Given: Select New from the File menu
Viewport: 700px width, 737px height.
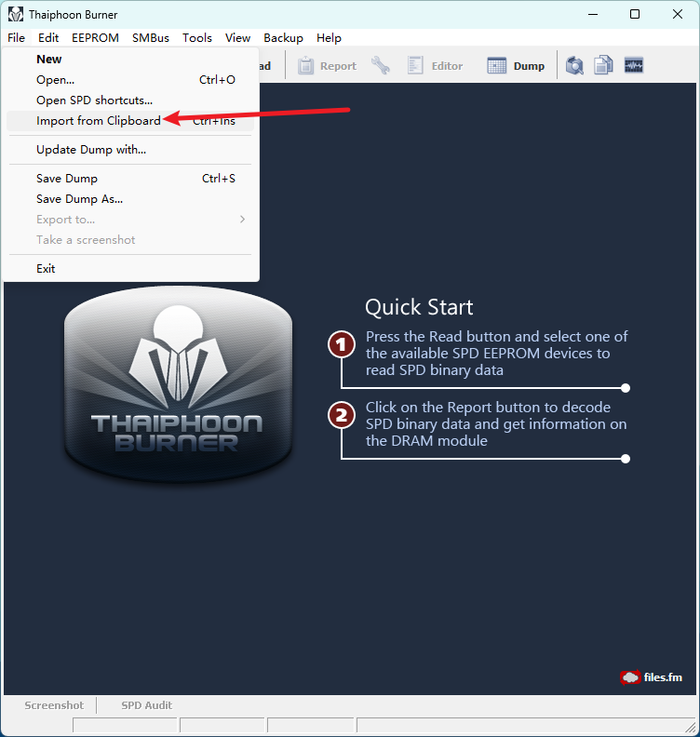Looking at the screenshot, I should pyautogui.click(x=130, y=60).
